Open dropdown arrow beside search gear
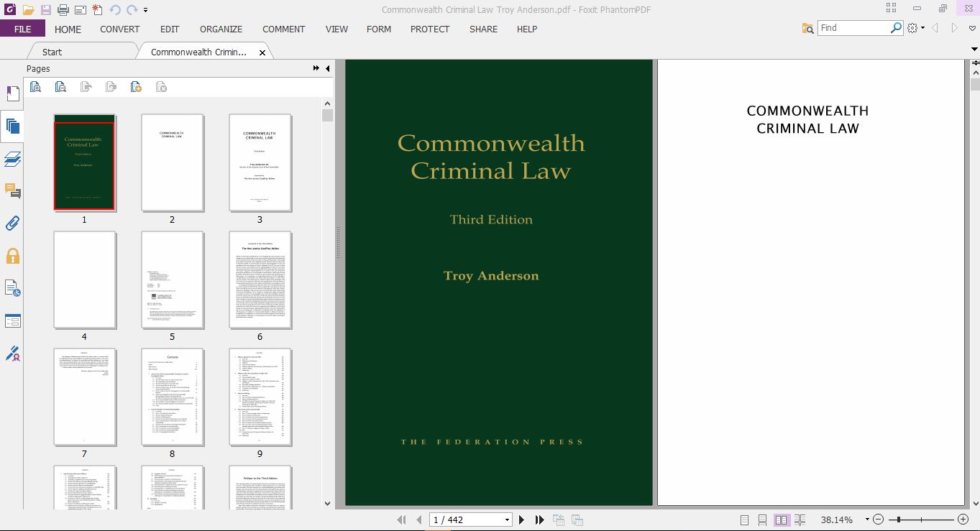980x531 pixels. point(922,29)
